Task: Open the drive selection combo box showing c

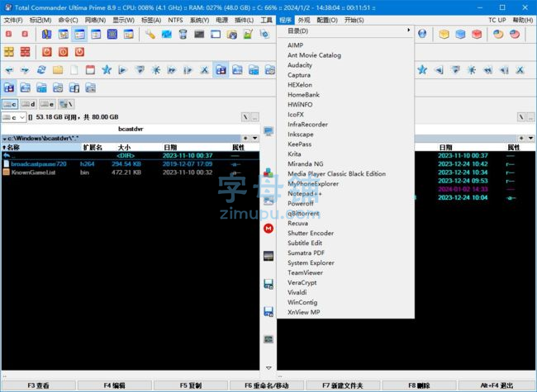Action: [x=13, y=117]
